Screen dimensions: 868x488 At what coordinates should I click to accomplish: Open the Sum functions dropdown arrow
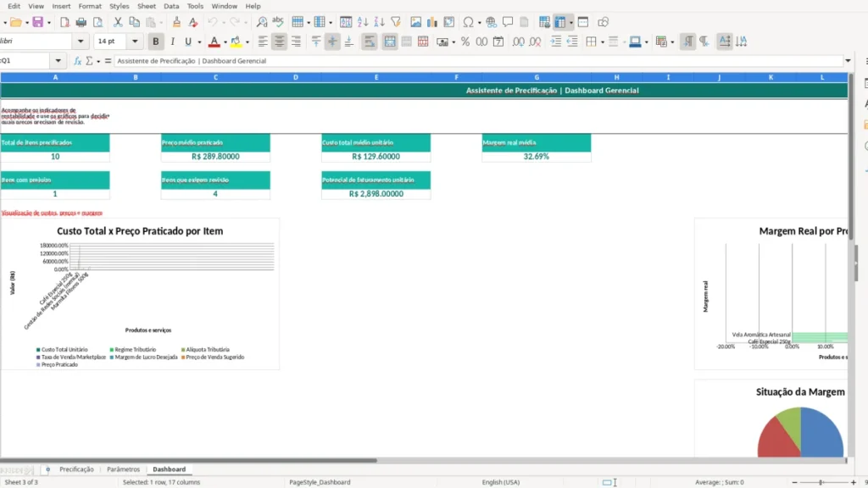[x=98, y=61]
